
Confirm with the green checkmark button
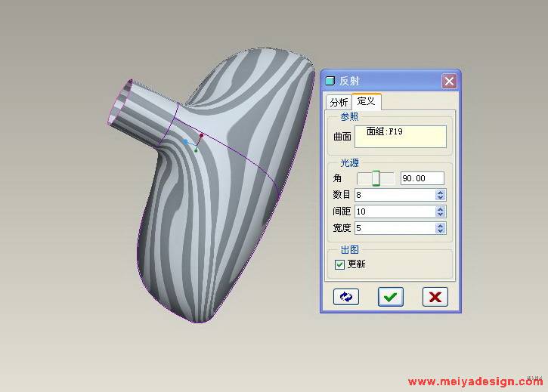click(390, 297)
